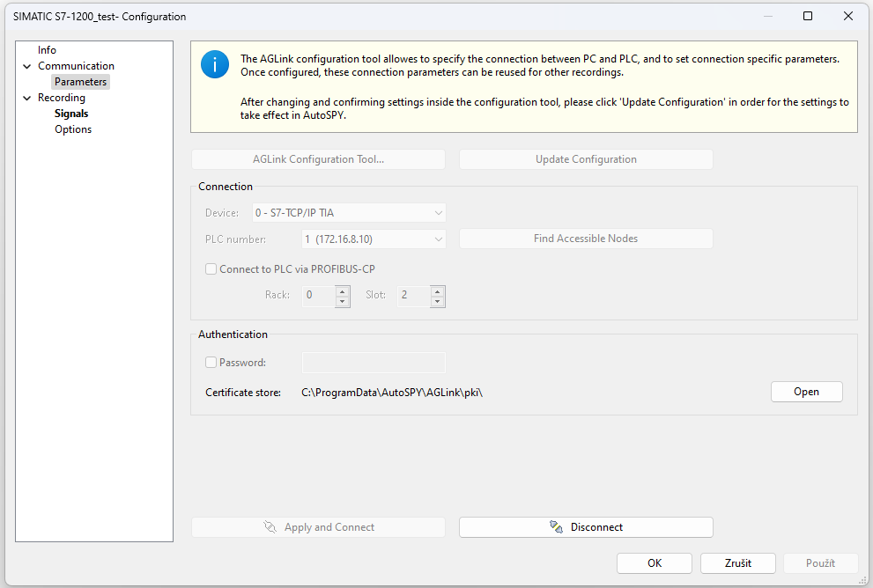Click the blue info icon in the banner

[214, 64]
